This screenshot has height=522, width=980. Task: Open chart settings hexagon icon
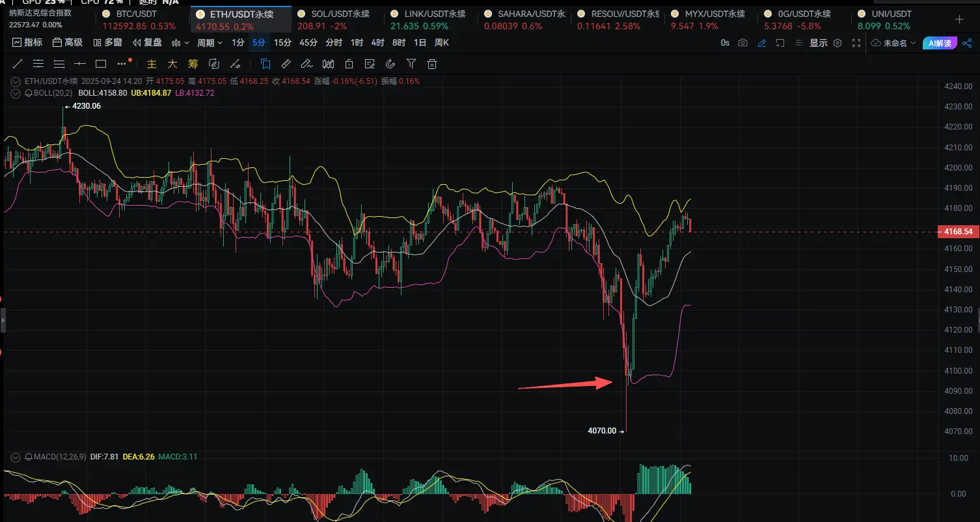click(837, 43)
